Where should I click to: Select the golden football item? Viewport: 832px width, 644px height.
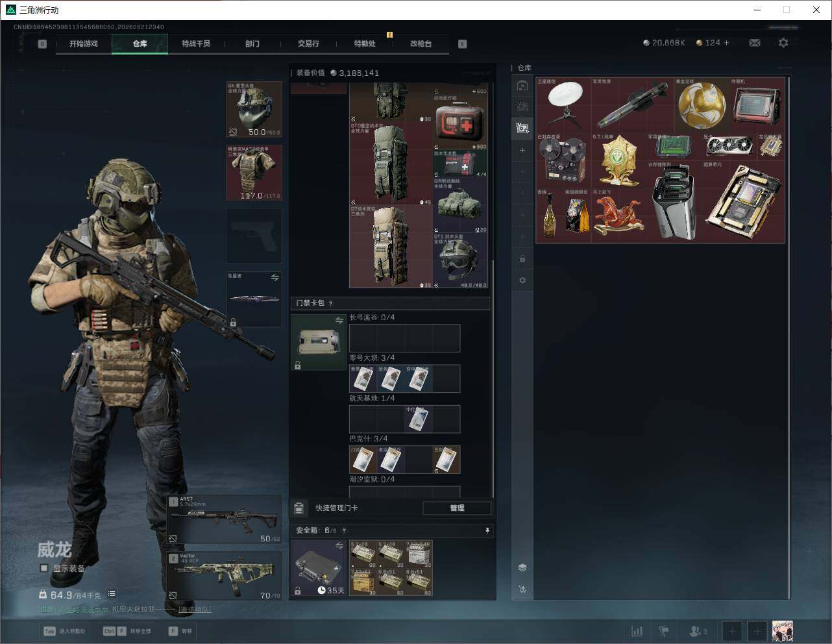click(702, 105)
